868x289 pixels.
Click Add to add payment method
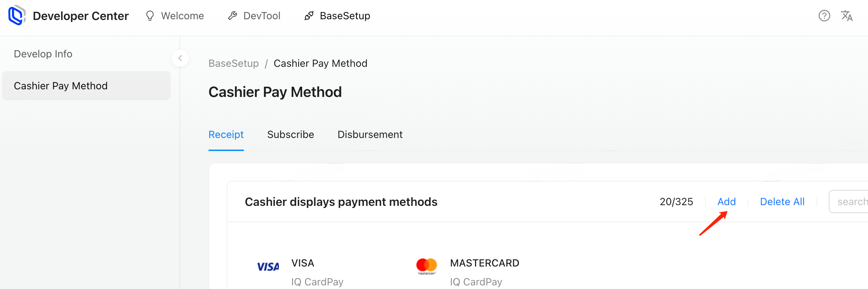[x=726, y=202]
